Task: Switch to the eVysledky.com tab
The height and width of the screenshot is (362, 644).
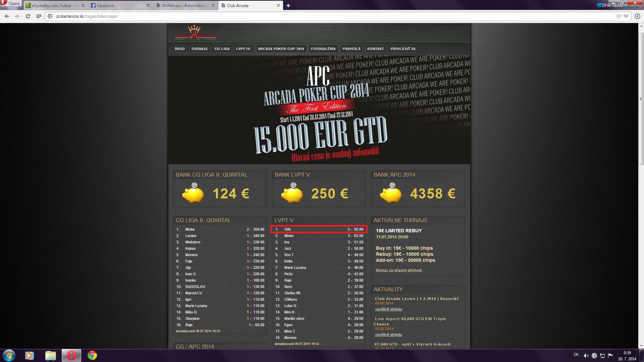Action: (x=53, y=5)
